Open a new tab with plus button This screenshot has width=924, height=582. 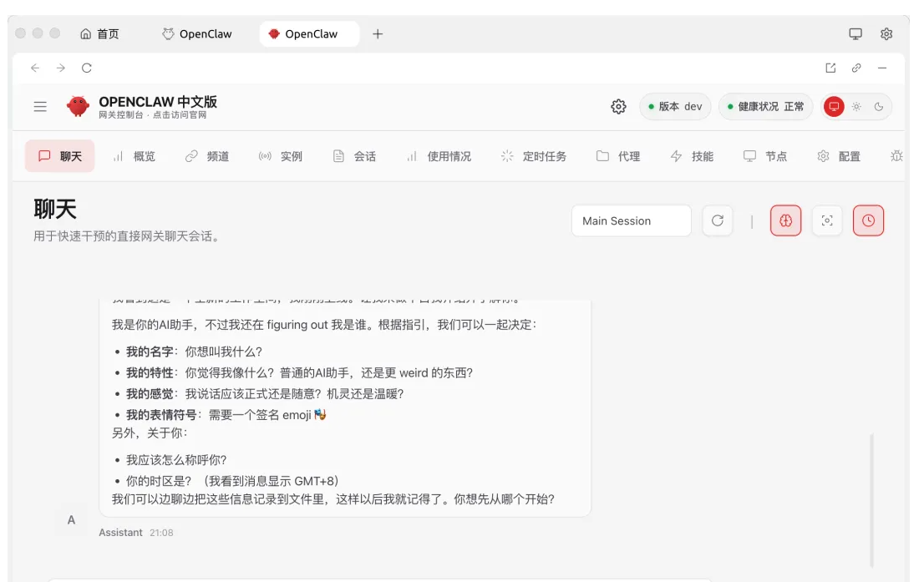tap(378, 34)
